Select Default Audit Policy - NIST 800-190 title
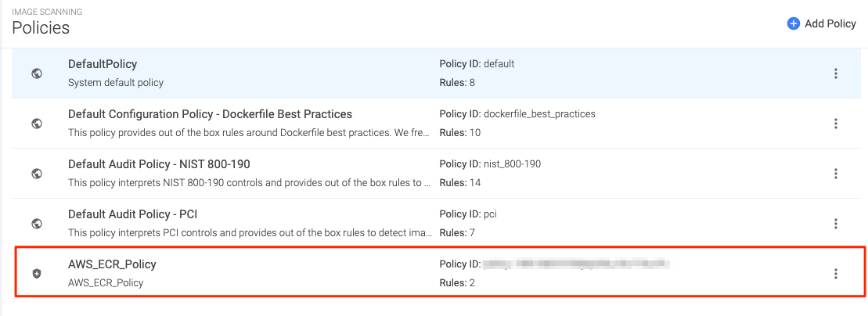Viewport: 868px width, 316px height. point(159,164)
